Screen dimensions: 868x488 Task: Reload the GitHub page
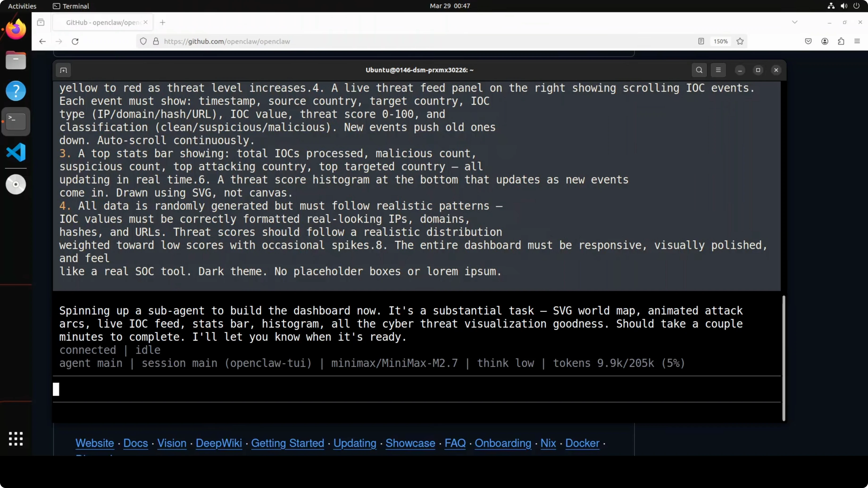pos(75,41)
